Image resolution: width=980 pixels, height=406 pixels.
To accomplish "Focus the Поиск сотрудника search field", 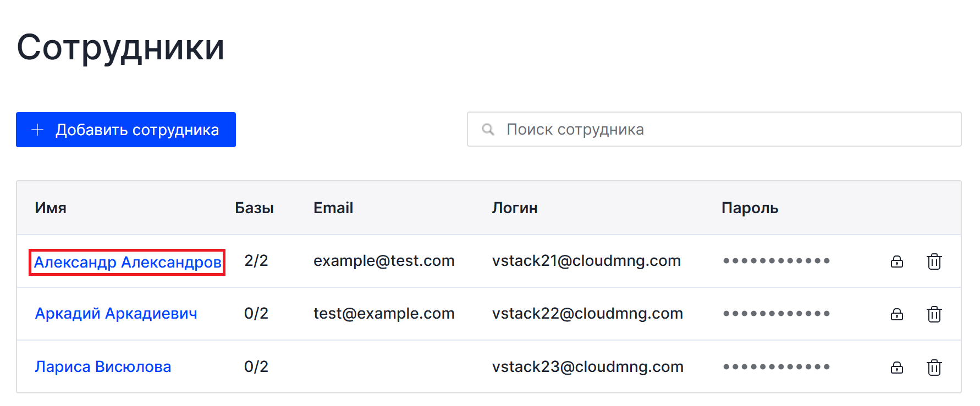I will 714,130.
